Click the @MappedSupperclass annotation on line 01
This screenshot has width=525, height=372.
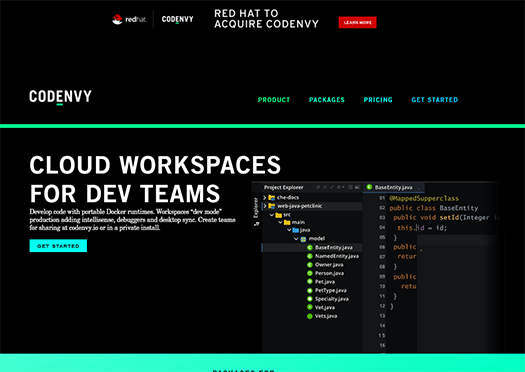424,198
